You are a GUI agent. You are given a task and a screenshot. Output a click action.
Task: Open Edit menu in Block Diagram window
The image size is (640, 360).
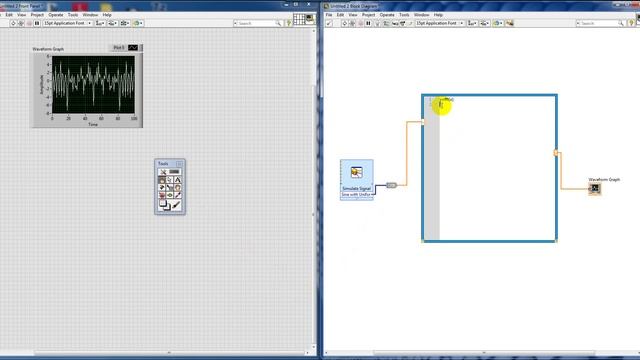pyautogui.click(x=340, y=15)
